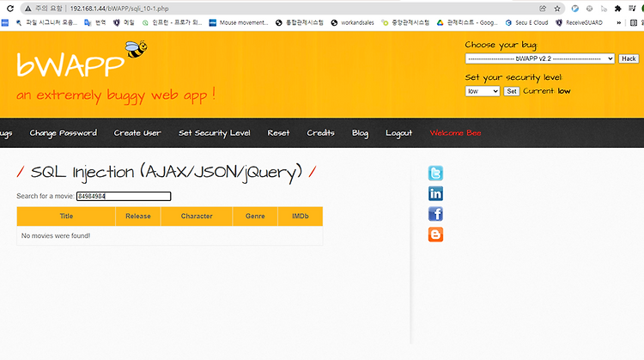Click the Character column header
This screenshot has width=644, height=360.
click(197, 217)
